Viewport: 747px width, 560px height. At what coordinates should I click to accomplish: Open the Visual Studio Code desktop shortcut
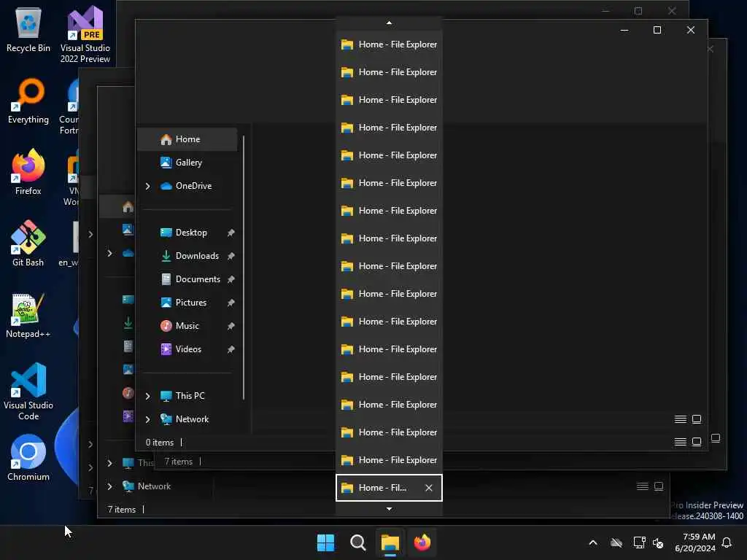click(28, 392)
